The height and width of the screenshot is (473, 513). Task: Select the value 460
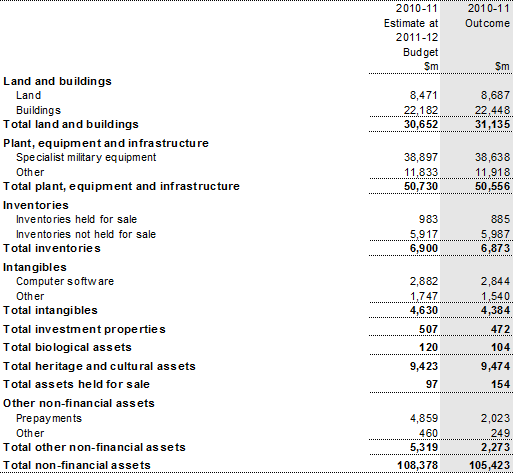pyautogui.click(x=428, y=433)
